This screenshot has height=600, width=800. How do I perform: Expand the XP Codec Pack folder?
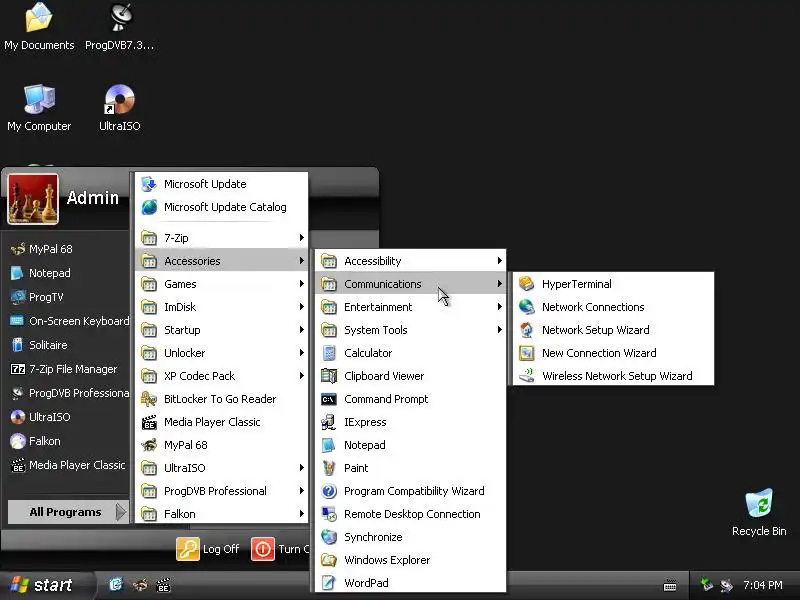(222, 376)
